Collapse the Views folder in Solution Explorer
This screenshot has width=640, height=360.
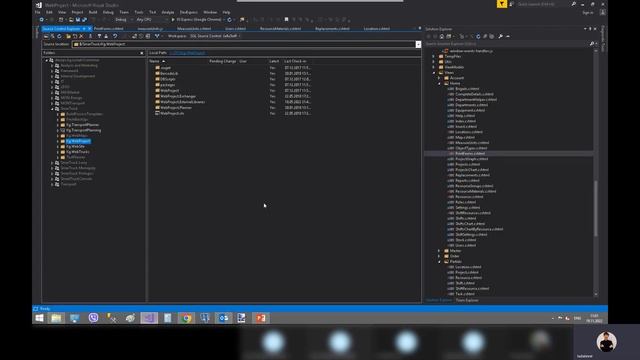coord(434,73)
